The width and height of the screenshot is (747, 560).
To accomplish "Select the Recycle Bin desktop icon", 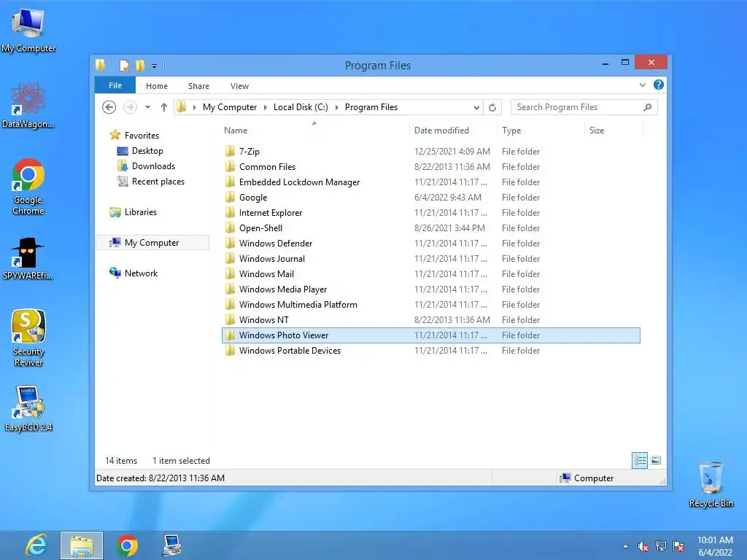I will (711, 484).
